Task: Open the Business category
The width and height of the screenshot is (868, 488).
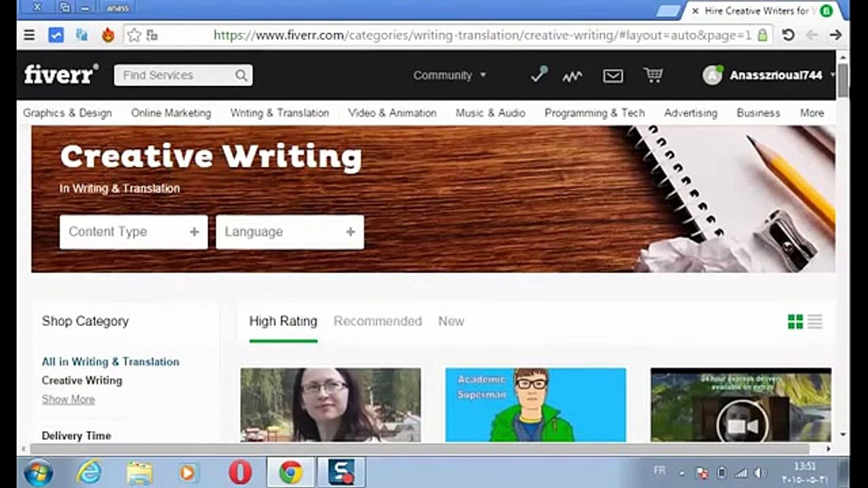Action: tap(758, 113)
